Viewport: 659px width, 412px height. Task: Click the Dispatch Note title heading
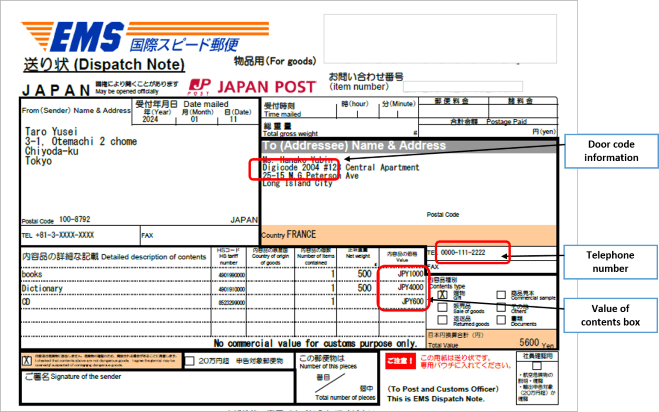[104, 65]
